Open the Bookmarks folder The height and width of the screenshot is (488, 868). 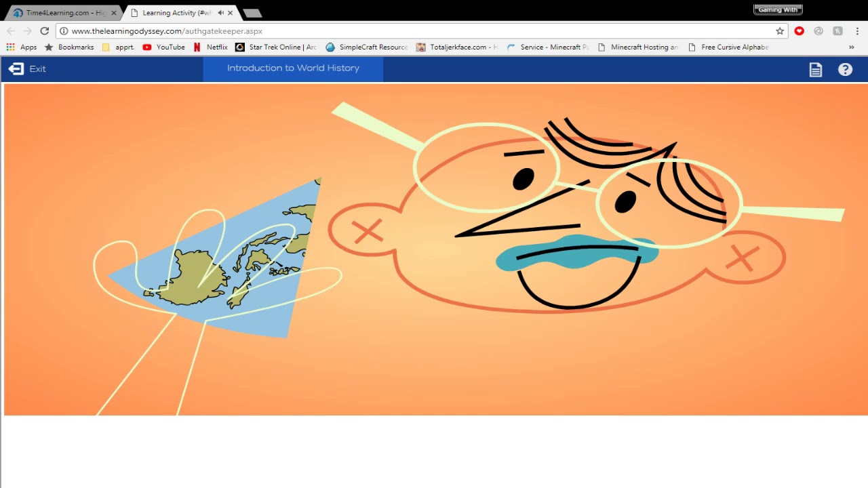pos(69,47)
